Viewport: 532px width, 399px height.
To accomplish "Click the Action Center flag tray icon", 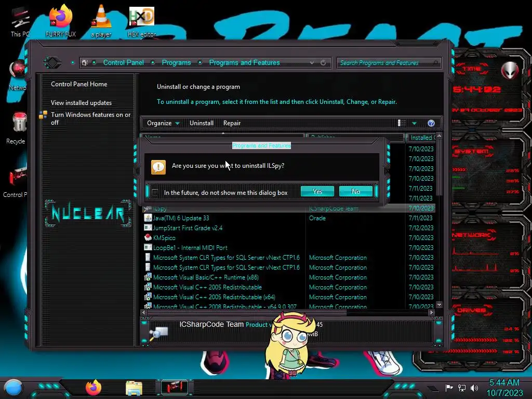I will coord(449,388).
